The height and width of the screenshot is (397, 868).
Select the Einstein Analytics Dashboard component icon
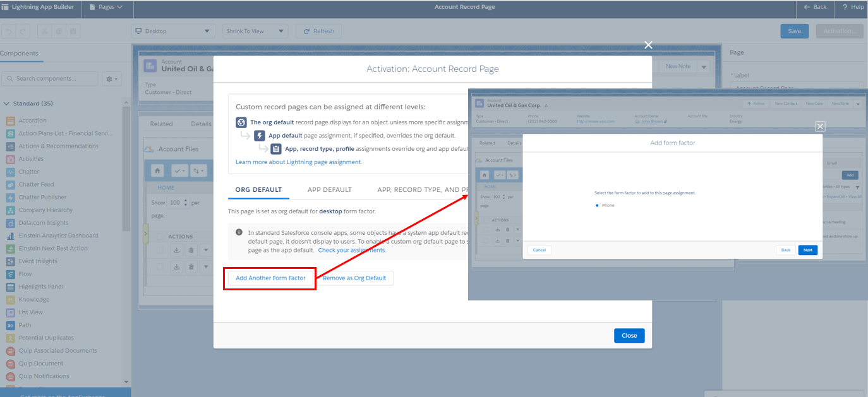click(11, 235)
